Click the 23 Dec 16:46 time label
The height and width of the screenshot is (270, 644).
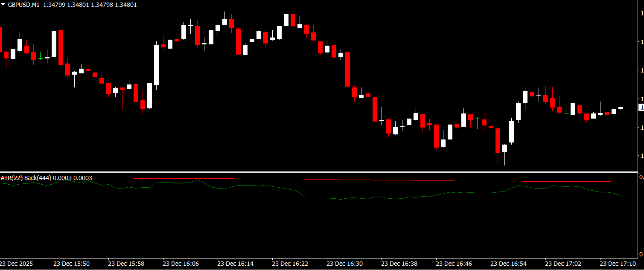pos(454,264)
